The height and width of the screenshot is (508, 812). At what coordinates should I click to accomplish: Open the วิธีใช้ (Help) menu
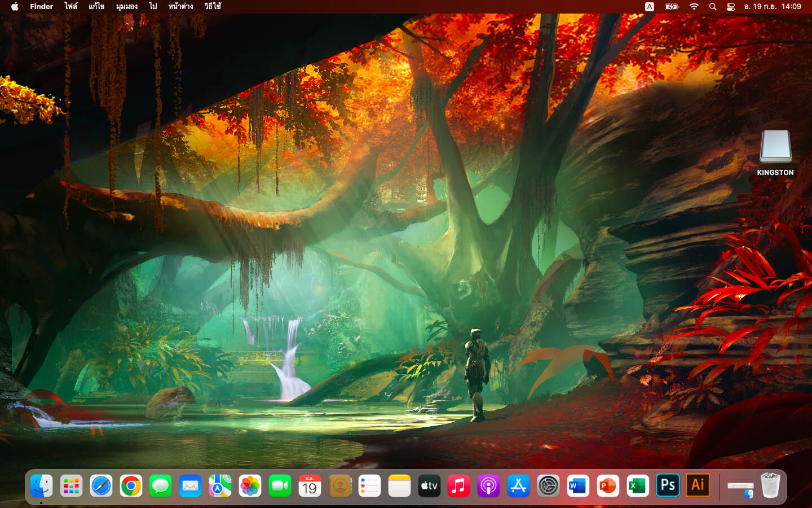(x=213, y=6)
